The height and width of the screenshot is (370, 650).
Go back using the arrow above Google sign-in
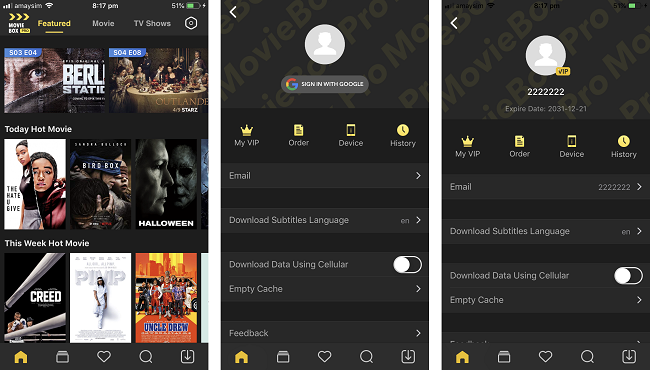click(x=233, y=12)
